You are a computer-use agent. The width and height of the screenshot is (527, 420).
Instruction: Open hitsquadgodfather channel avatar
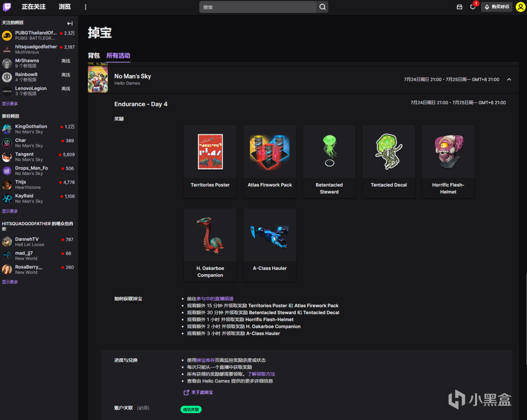7,50
